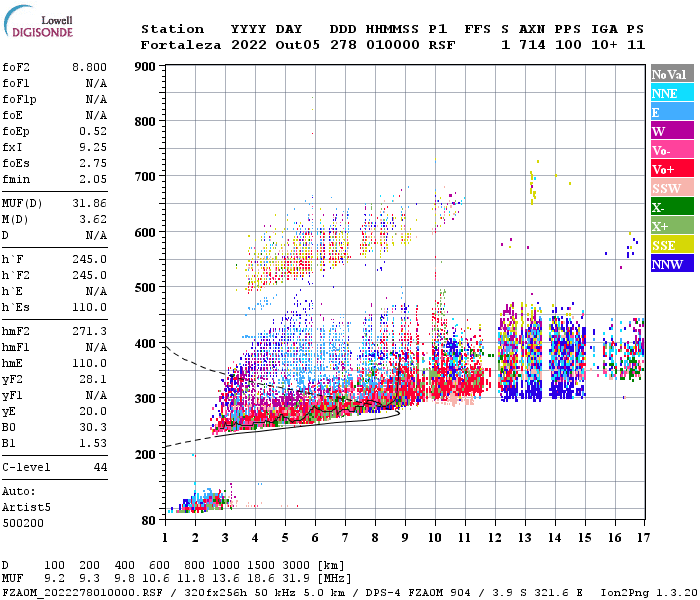Select the NNE cyan legend swatch
Screen dimensions: 700x600
[x=672, y=93]
